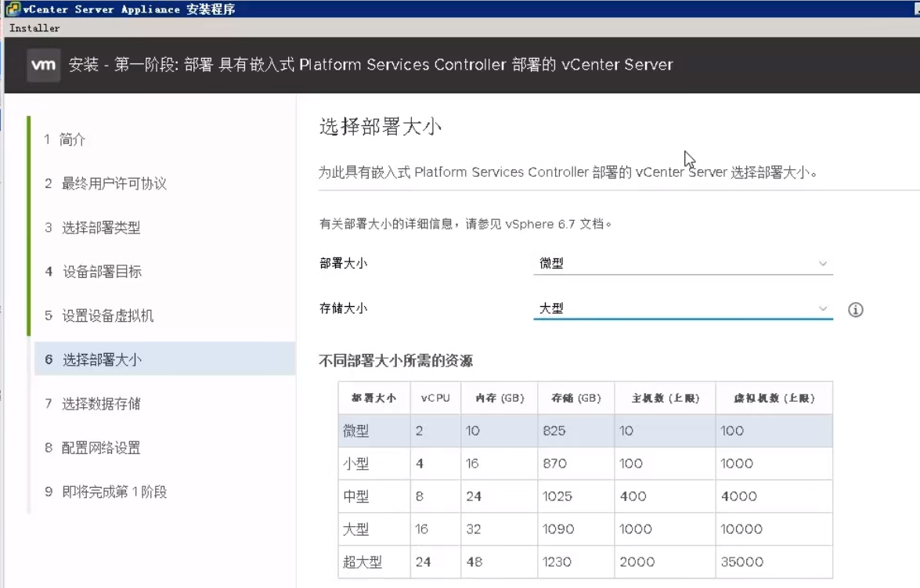Click storage value 1025 in 中型 row
Viewport: 920px width, 588px height.
[x=557, y=496]
